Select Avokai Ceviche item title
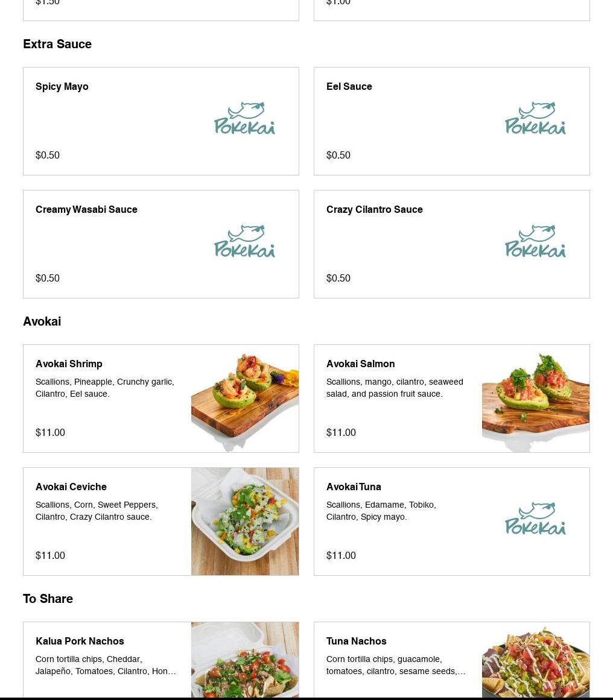Viewport: 613px width, 700px height. [x=71, y=487]
